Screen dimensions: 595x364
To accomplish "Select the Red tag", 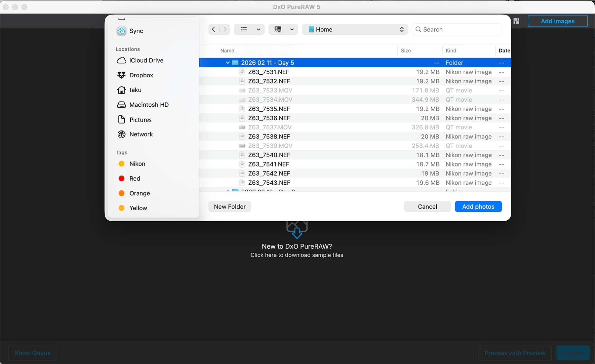I will (x=135, y=178).
